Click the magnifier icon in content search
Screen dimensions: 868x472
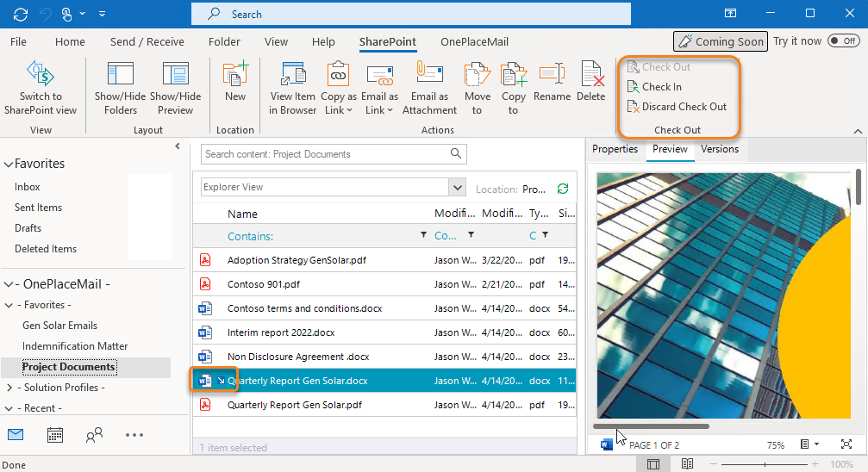[x=456, y=154]
